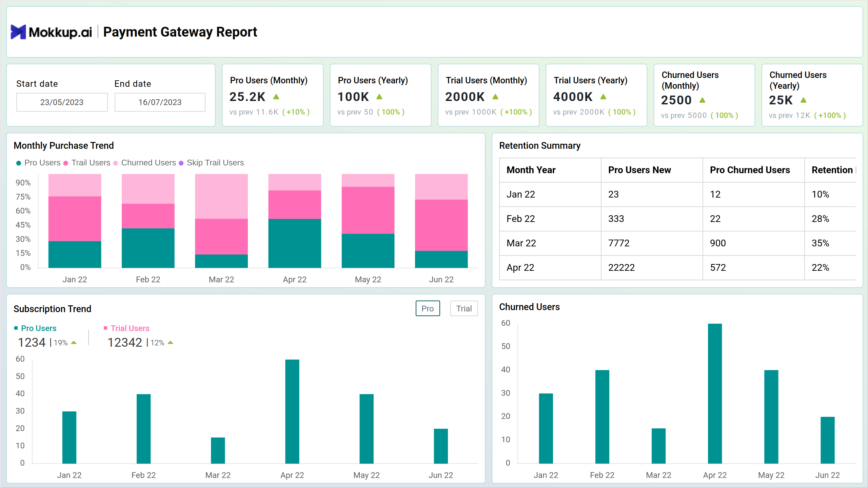Click the up arrow next to 2500

[703, 100]
